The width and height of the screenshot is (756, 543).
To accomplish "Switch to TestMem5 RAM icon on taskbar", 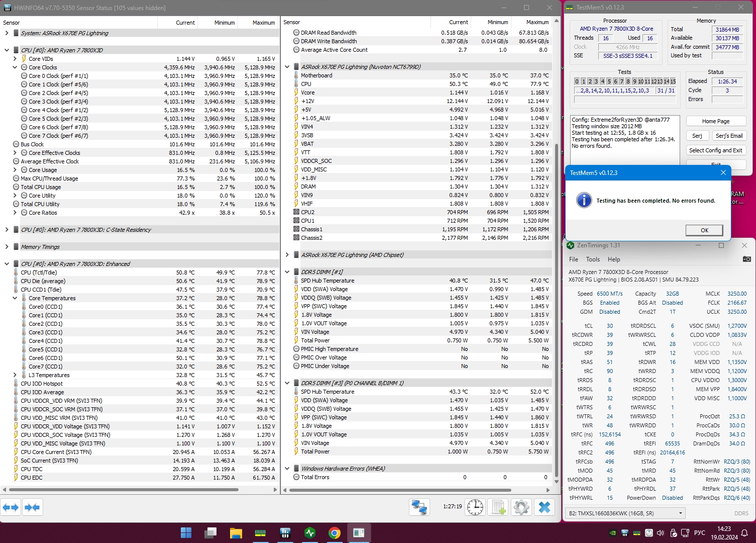I will coord(260,532).
